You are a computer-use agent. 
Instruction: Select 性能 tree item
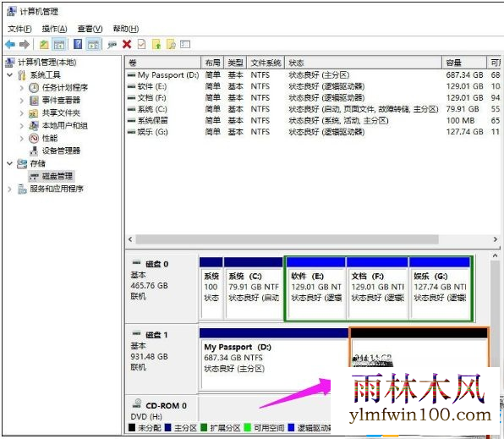pyautogui.click(x=50, y=138)
